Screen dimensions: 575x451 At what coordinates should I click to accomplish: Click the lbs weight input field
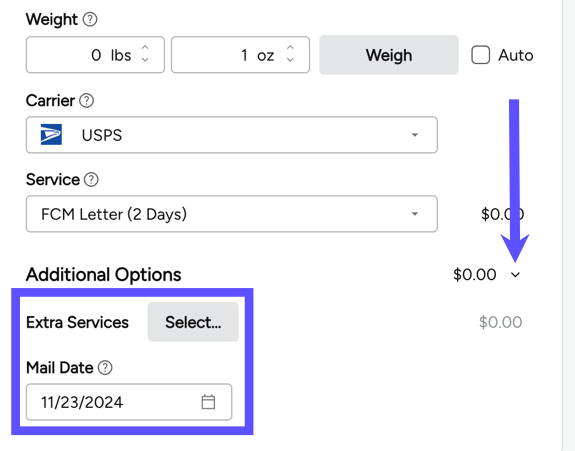(95, 55)
